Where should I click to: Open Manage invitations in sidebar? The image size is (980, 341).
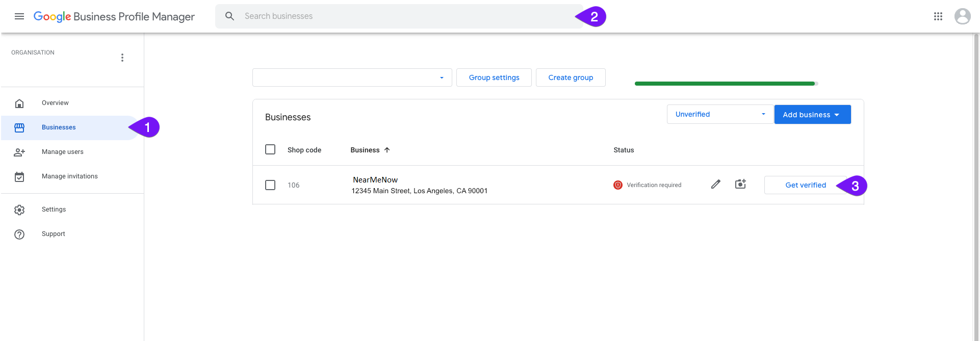click(69, 176)
